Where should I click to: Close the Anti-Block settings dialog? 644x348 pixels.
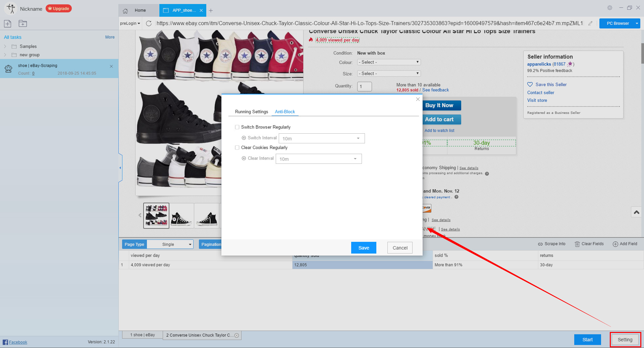pyautogui.click(x=418, y=99)
